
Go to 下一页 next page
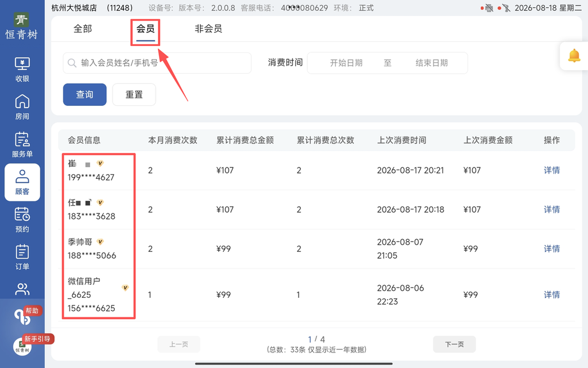point(455,344)
